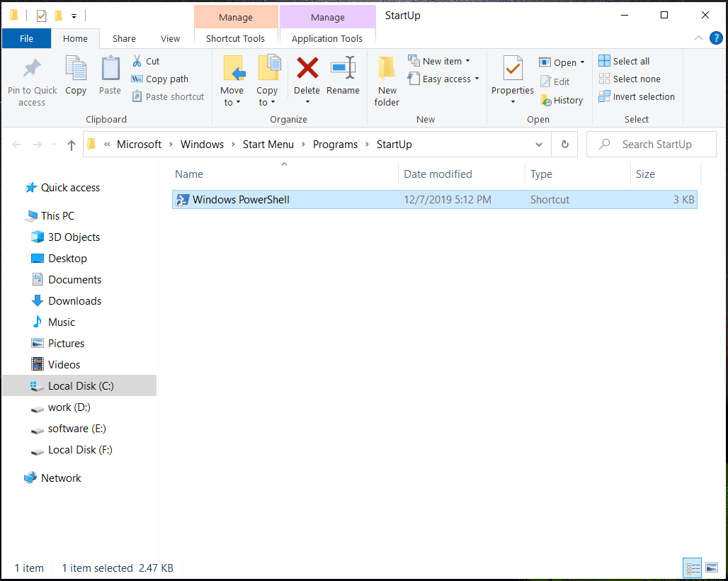
Task: Switch to Details view icon in status bar
Action: (x=693, y=568)
